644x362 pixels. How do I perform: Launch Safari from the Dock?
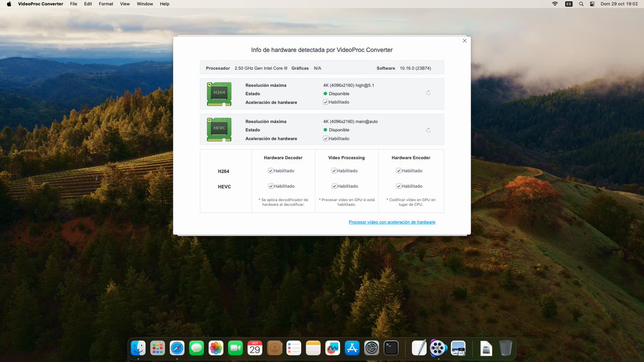pyautogui.click(x=177, y=348)
